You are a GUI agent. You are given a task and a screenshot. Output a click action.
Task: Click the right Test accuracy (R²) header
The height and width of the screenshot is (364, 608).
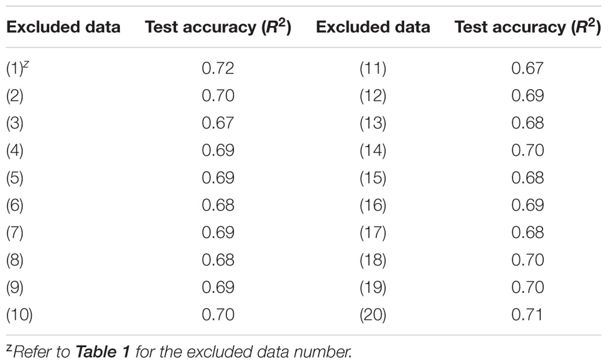coord(527,27)
